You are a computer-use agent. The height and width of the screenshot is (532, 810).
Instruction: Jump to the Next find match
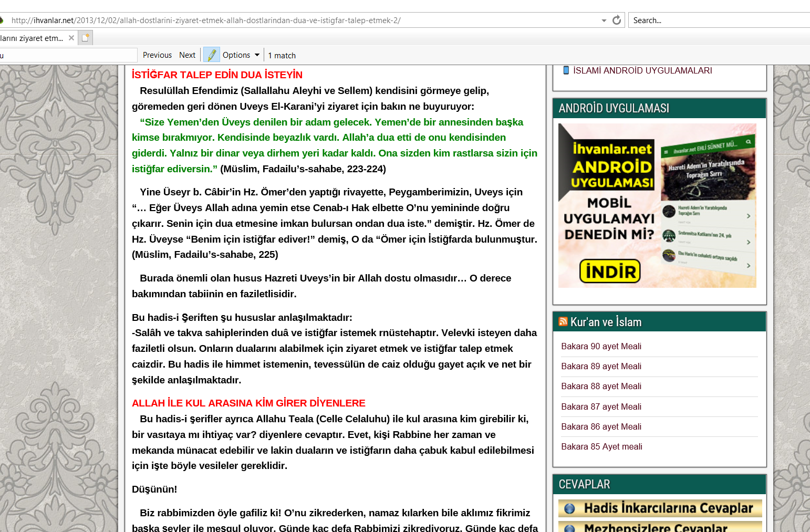click(x=187, y=55)
